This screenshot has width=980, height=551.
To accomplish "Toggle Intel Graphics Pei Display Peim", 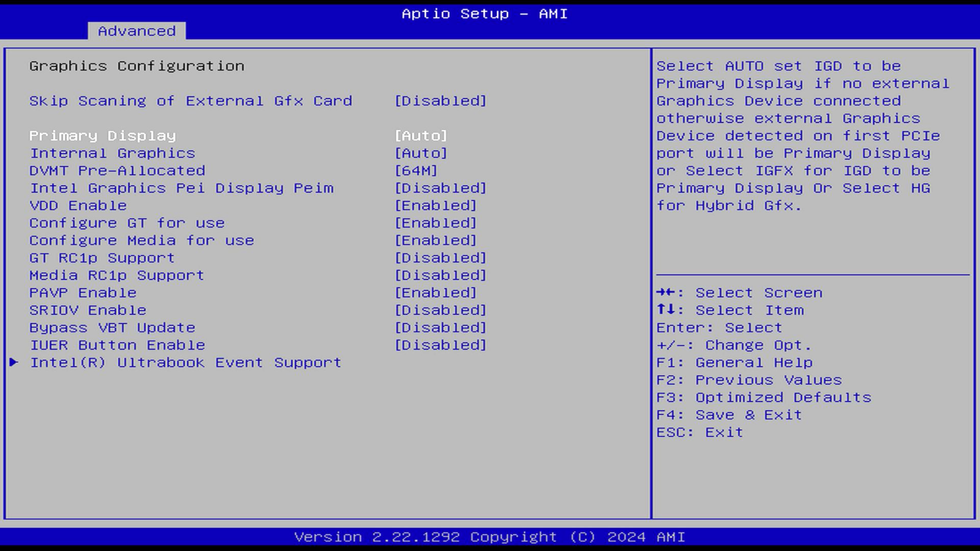I will click(x=181, y=188).
